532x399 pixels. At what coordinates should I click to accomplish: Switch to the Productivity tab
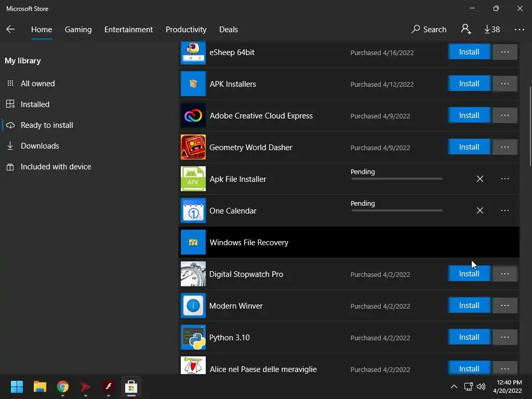(x=186, y=30)
